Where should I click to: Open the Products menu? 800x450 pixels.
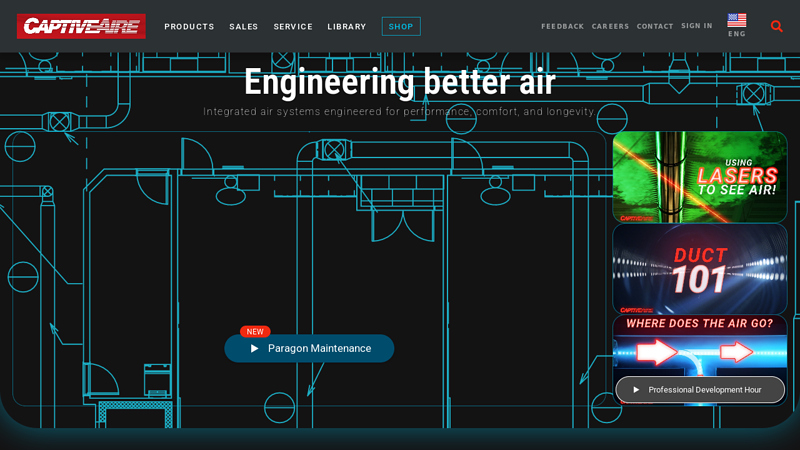pyautogui.click(x=189, y=27)
